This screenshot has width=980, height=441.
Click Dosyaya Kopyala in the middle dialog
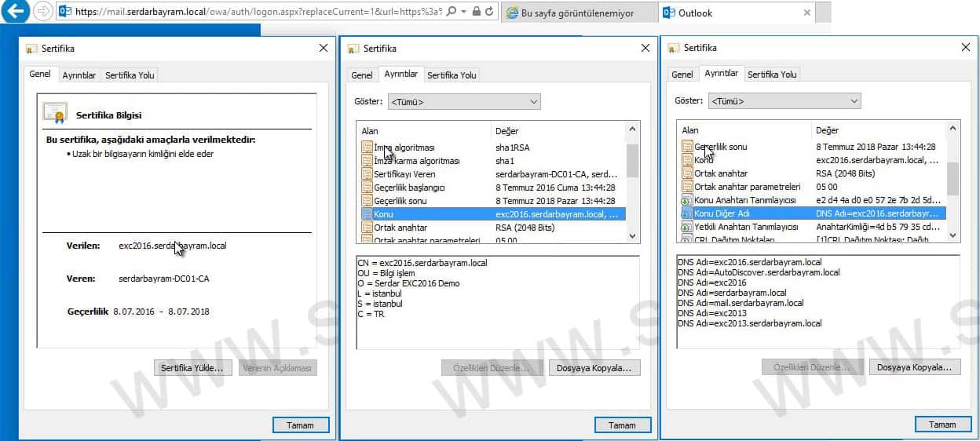click(594, 367)
